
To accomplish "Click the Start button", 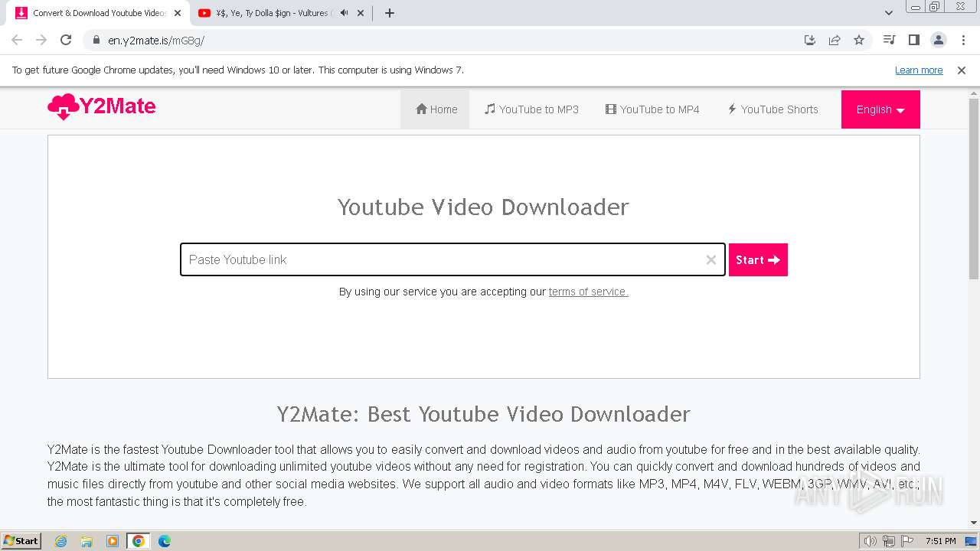I will [758, 260].
